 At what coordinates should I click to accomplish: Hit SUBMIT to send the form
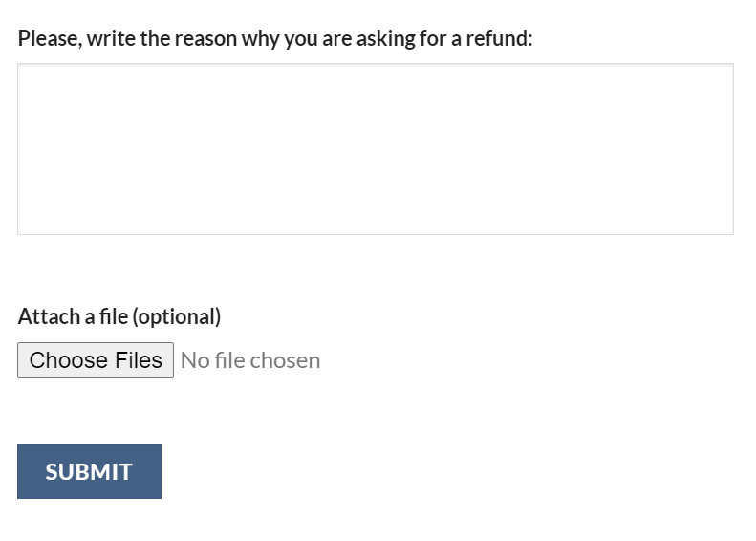[x=89, y=471]
